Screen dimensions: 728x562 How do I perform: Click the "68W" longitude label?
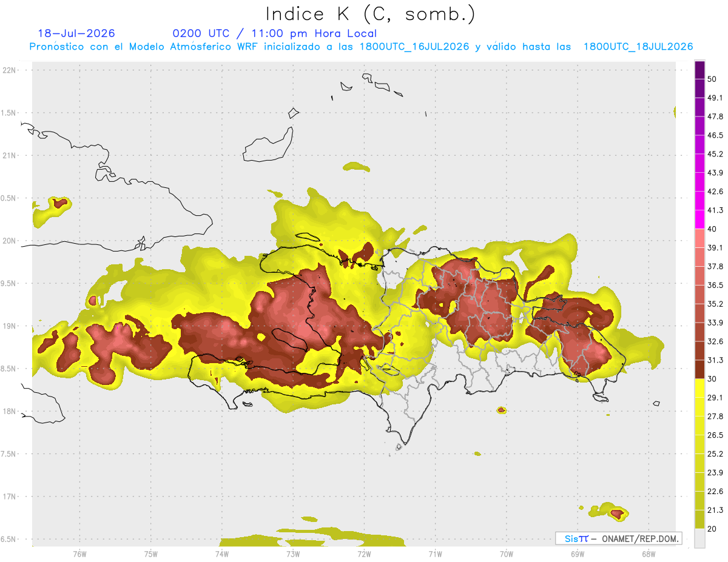coord(649,554)
